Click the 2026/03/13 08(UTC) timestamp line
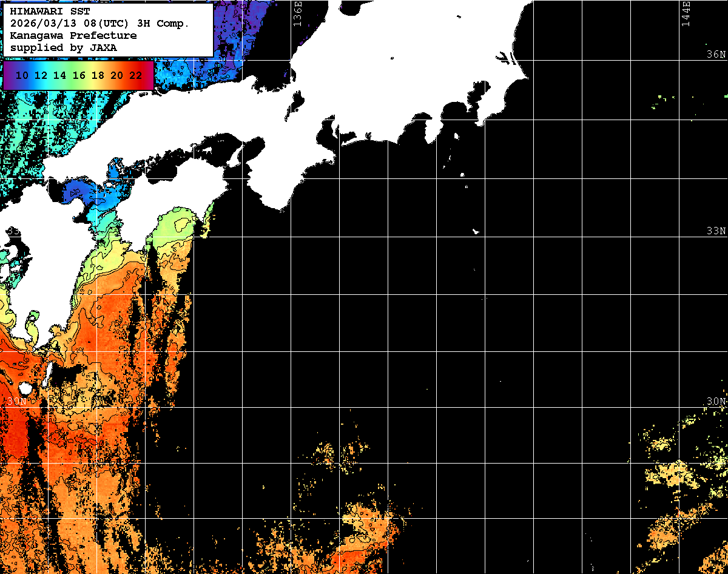728x574 pixels. point(99,24)
